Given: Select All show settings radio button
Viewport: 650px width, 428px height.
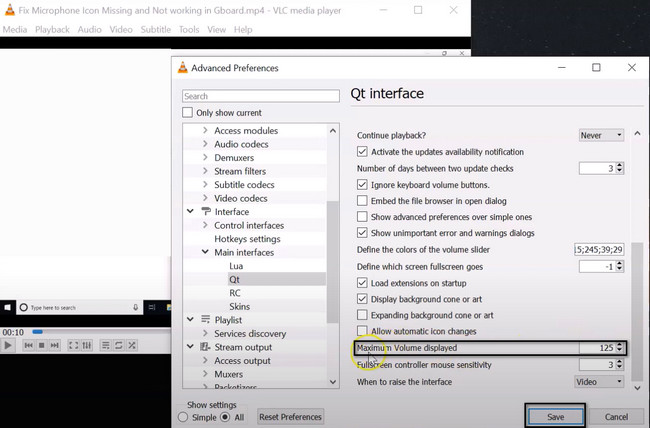Looking at the screenshot, I should point(225,417).
